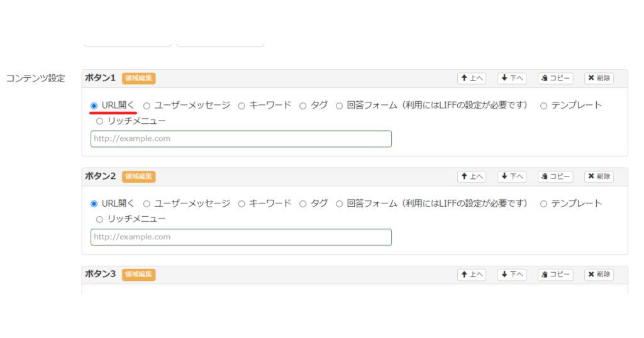Viewport: 644px width, 338px height.
Task: Open 領域編集 for ボタン1
Action: [138, 78]
